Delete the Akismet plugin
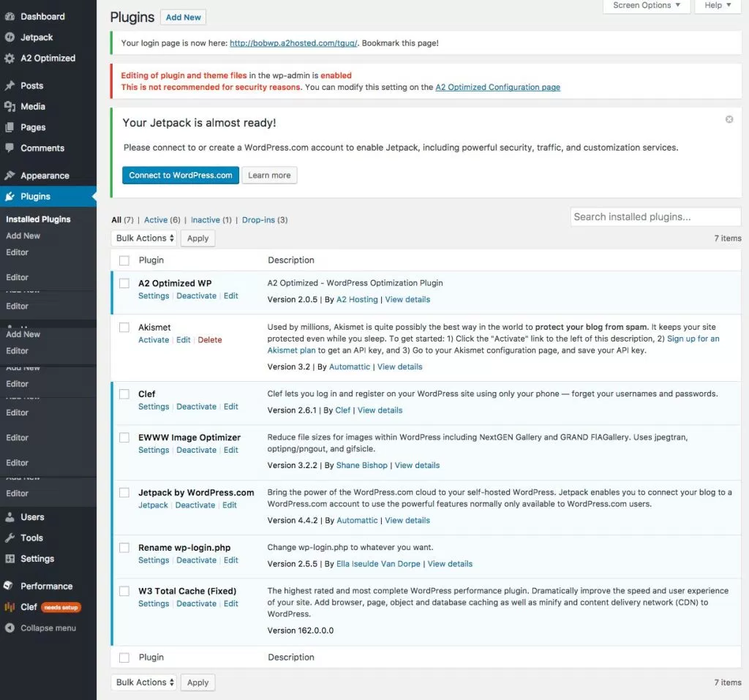 pos(210,339)
